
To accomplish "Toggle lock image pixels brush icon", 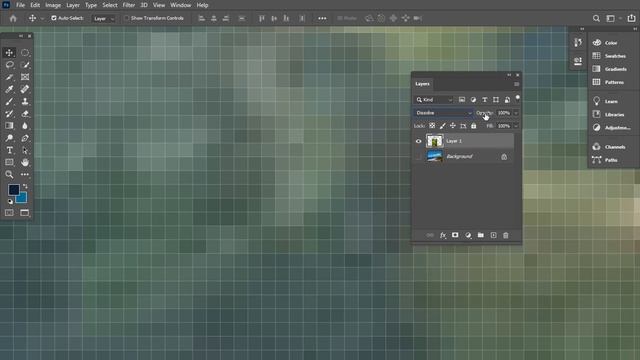I will 442,126.
